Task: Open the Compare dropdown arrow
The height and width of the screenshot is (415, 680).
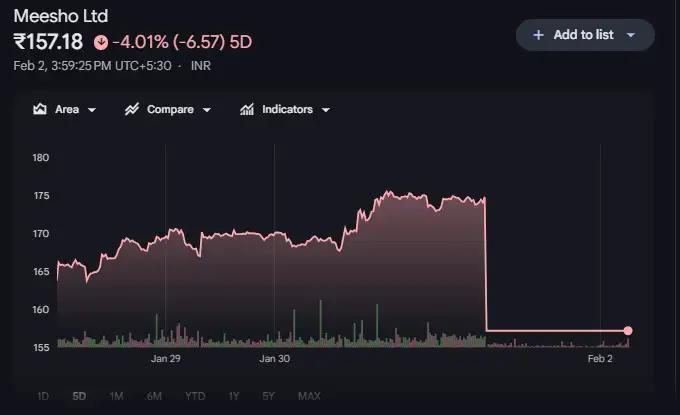Action: (x=207, y=110)
